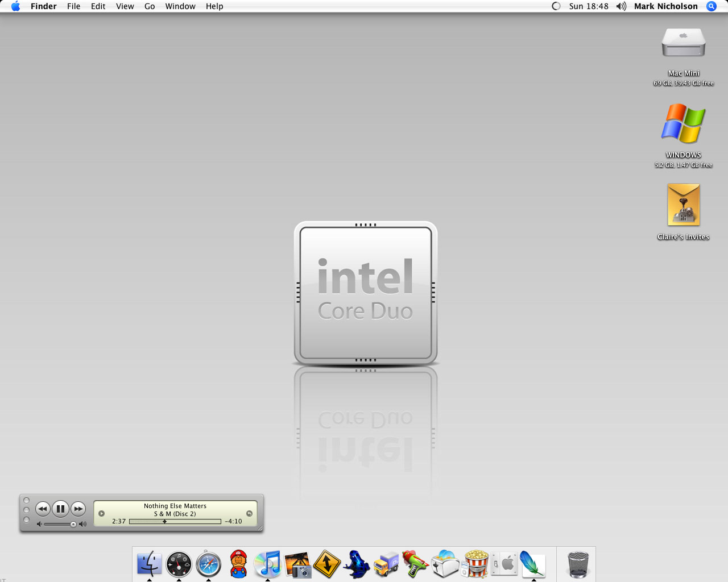Screen dimensions: 728x582
Task: Mute via low-volume speaker icon in iTunes
Action: [39, 524]
